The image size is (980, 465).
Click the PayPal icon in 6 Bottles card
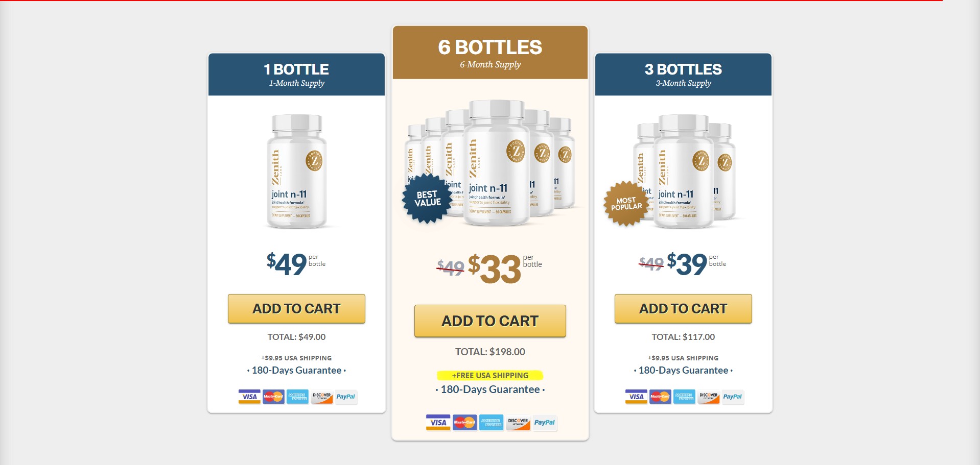[545, 423]
